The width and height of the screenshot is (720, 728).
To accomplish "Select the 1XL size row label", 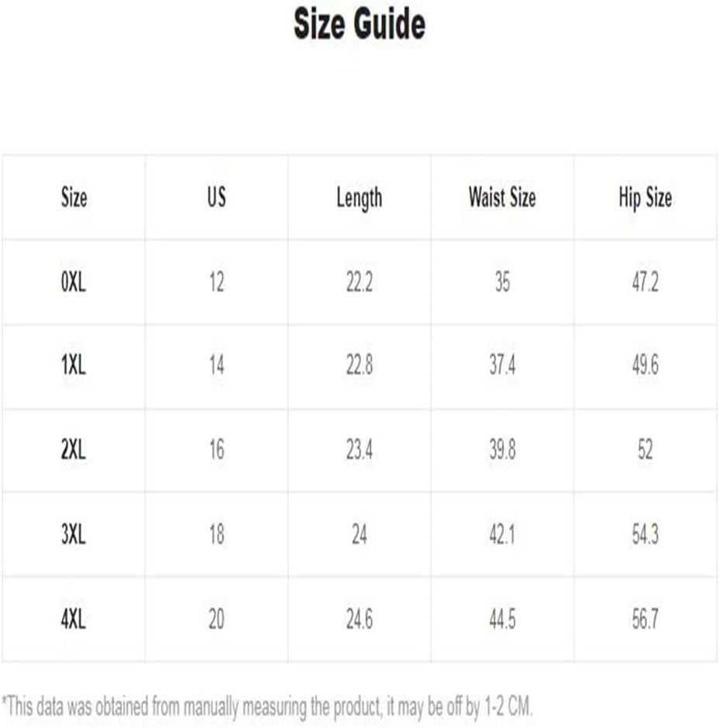I will point(74,365).
